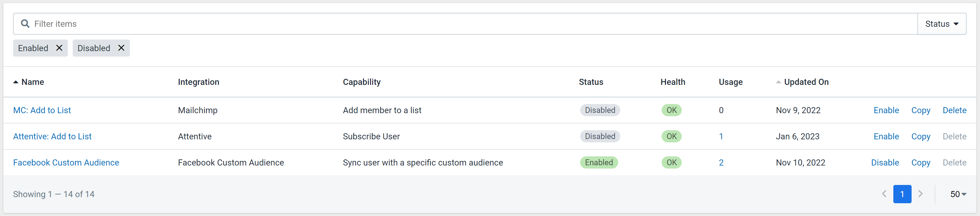
Task: Click the Capability column header
Action: click(x=362, y=82)
